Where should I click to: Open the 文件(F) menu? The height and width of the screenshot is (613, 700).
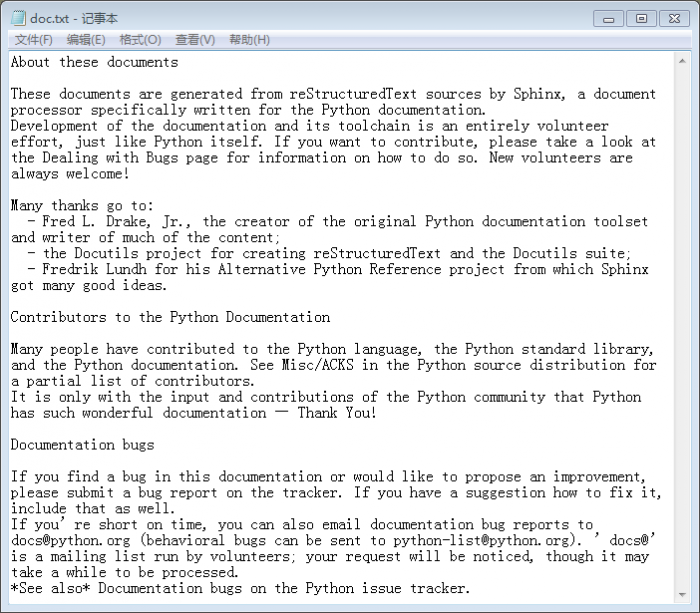(x=33, y=40)
